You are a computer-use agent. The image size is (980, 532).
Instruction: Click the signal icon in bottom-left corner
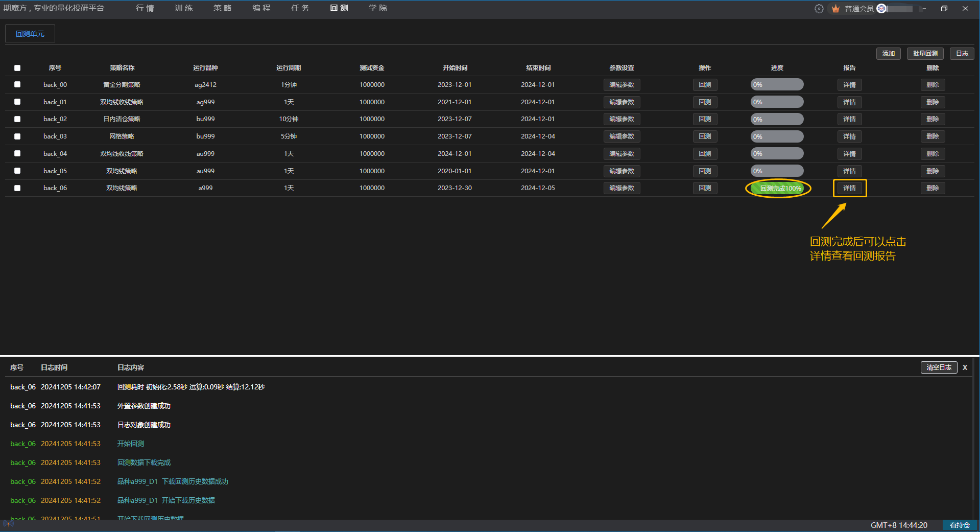pyautogui.click(x=8, y=523)
